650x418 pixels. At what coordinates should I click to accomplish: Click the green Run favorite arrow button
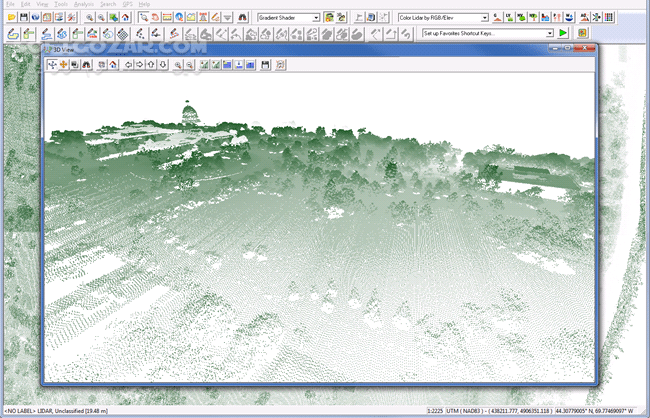coord(564,33)
